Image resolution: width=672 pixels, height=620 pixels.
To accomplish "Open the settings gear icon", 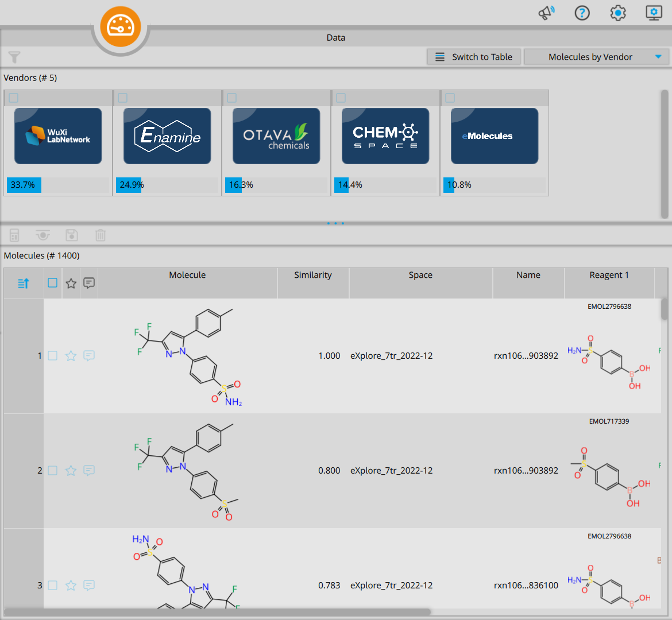I will click(x=618, y=13).
